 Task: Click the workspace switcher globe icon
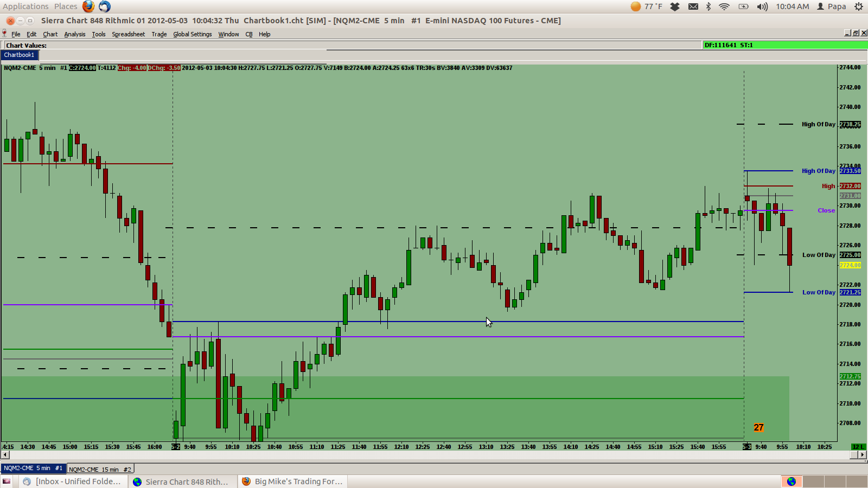click(792, 481)
